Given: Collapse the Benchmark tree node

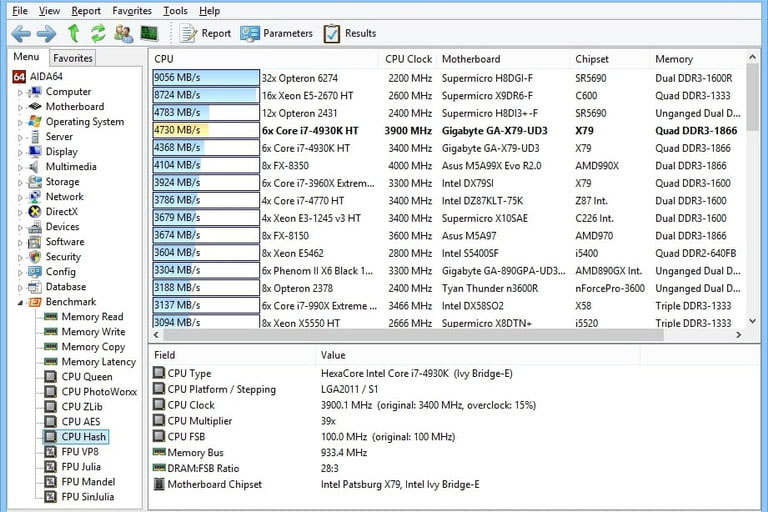Looking at the screenshot, I should 20,303.
